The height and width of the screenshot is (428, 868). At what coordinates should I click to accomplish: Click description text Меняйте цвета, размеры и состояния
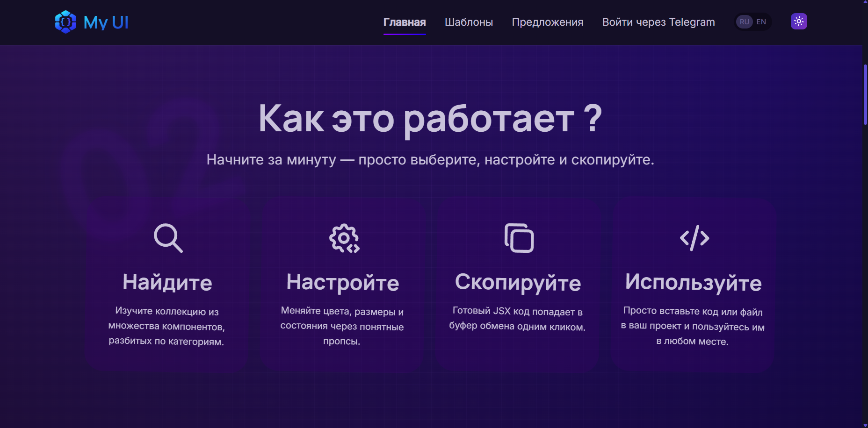pyautogui.click(x=342, y=326)
